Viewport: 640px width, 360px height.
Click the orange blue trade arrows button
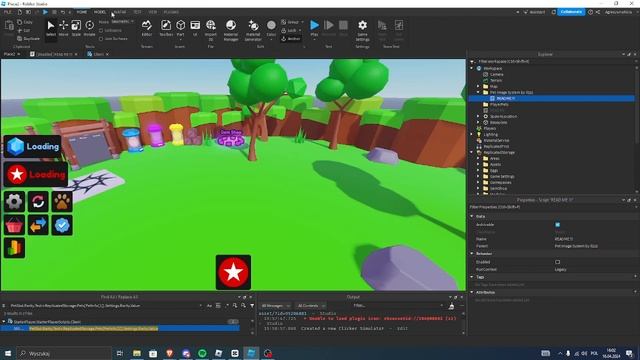[x=38, y=225]
